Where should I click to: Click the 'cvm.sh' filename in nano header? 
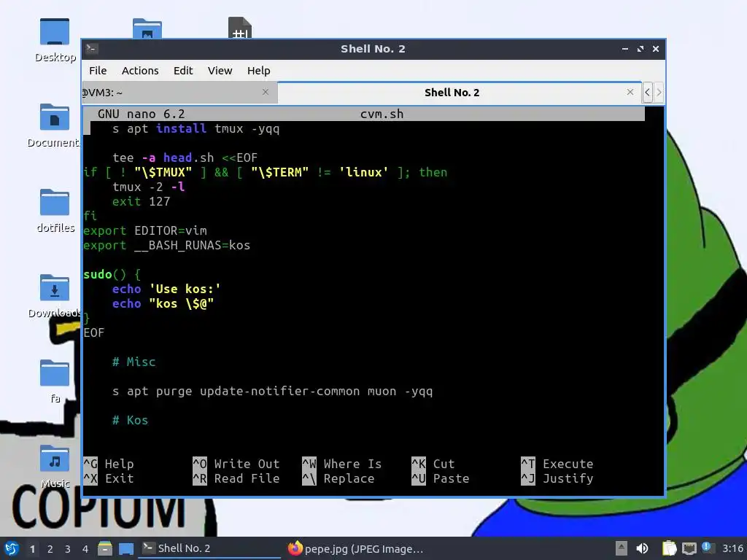click(x=382, y=114)
